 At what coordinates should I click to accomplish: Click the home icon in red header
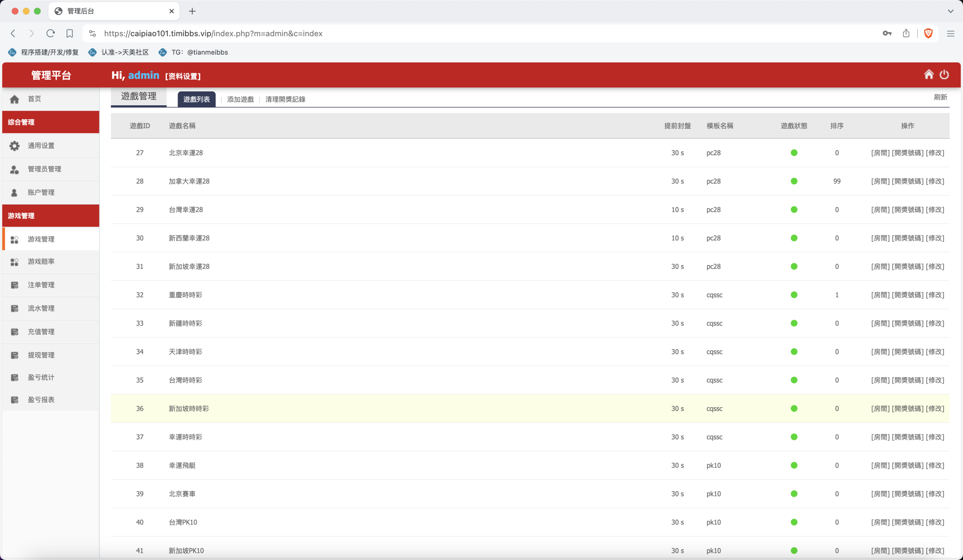click(x=929, y=74)
